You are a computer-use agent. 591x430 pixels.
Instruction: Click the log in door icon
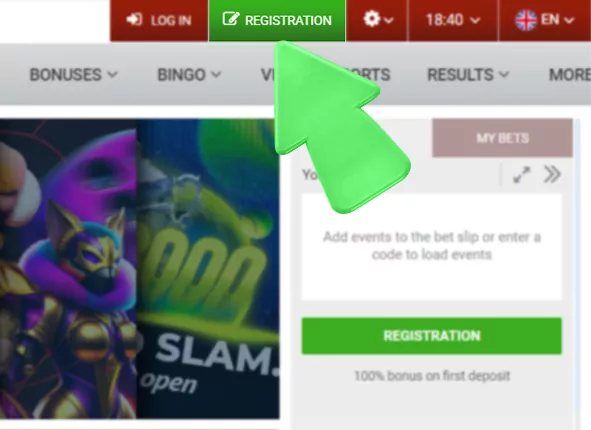click(x=134, y=19)
